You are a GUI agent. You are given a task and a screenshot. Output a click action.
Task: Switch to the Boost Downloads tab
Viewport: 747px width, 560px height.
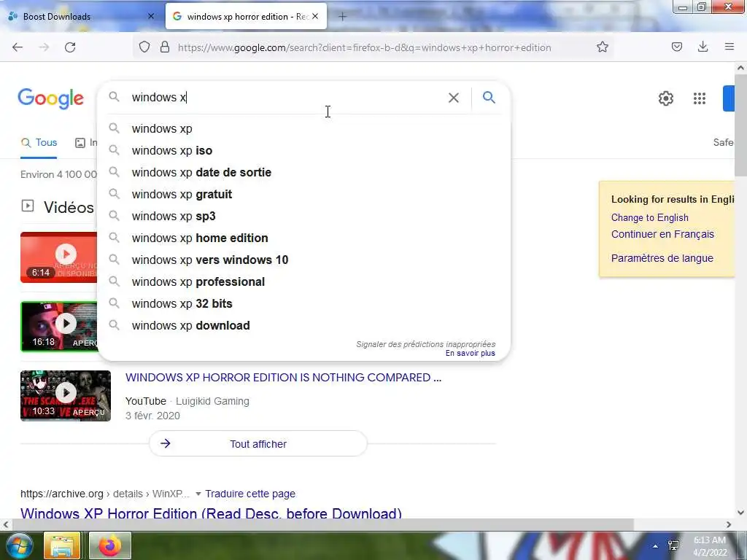[81, 17]
